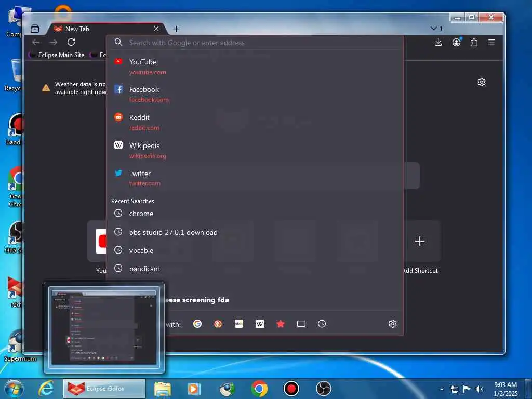
Task: Go forward to next page
Action: pos(54,42)
